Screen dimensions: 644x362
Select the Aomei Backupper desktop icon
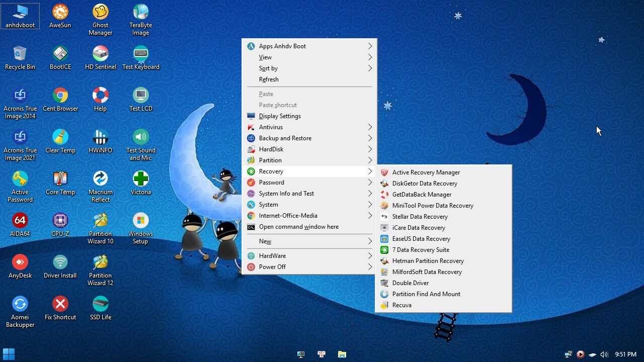20,312
